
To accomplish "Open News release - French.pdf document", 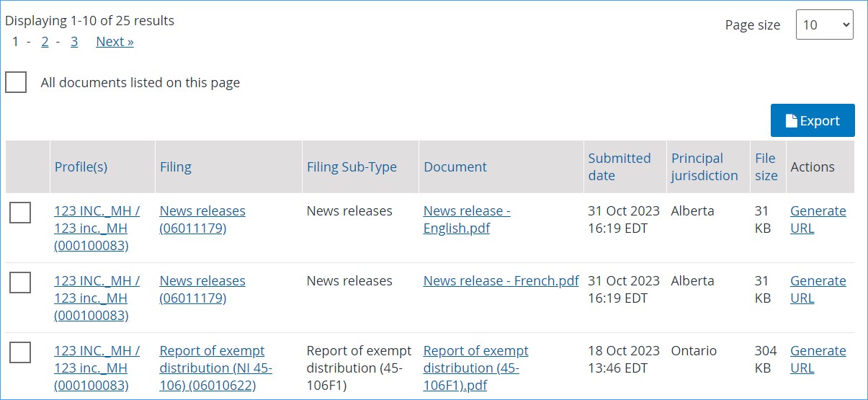I will (501, 280).
